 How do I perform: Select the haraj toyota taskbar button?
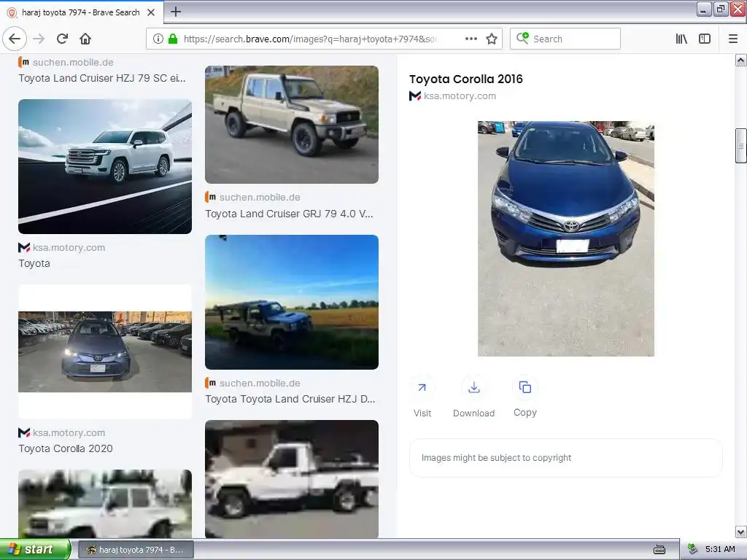[x=135, y=550]
